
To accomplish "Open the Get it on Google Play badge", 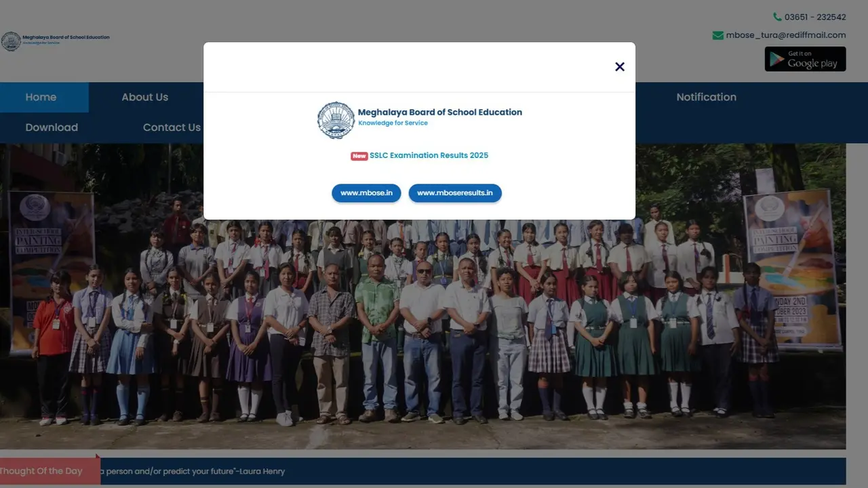I will point(805,59).
